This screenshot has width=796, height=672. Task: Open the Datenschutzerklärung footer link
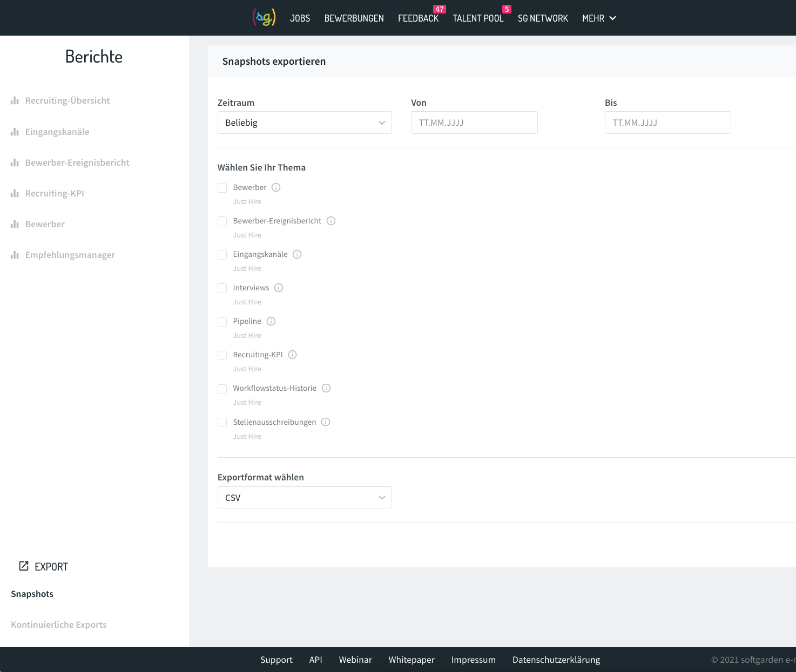556,660
